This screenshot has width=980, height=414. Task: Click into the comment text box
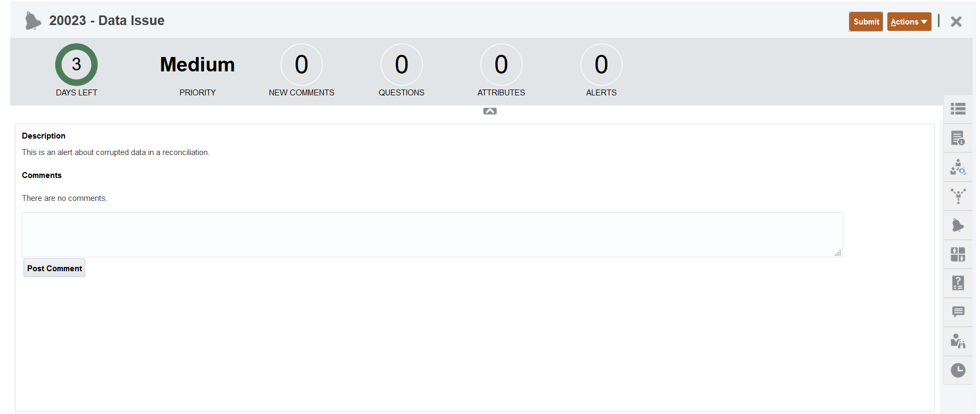432,234
